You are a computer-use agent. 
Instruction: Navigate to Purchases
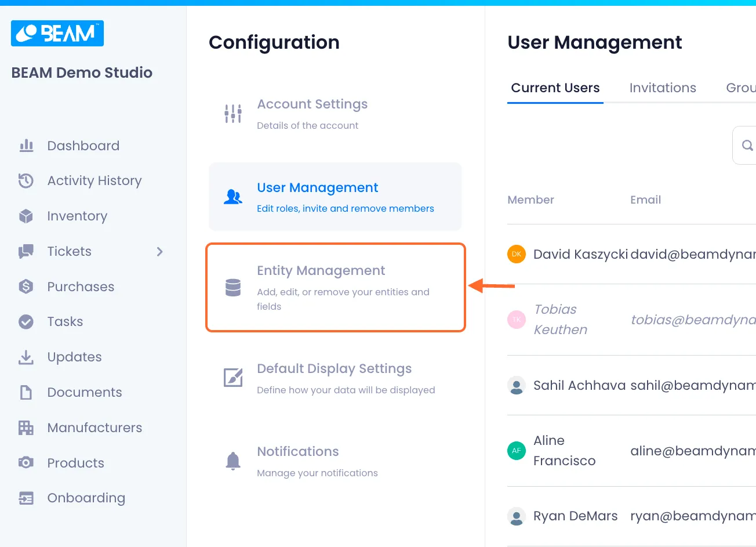81,287
